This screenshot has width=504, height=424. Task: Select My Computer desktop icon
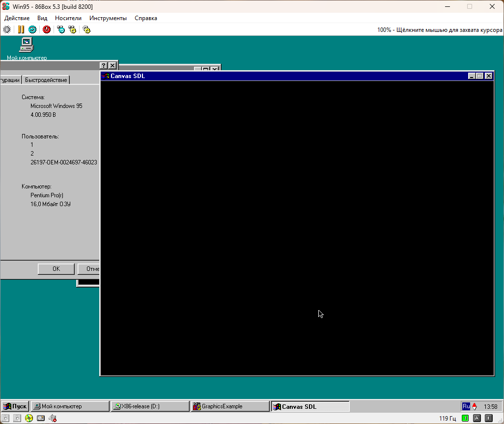(x=27, y=49)
